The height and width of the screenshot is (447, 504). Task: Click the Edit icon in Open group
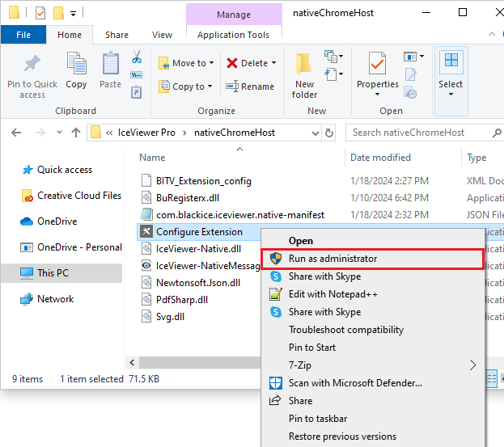[x=411, y=75]
